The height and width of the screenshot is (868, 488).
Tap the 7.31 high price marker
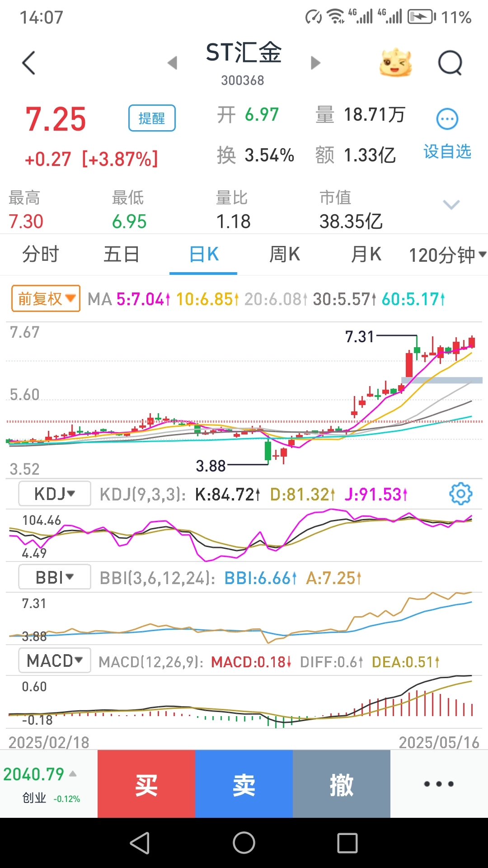click(360, 336)
